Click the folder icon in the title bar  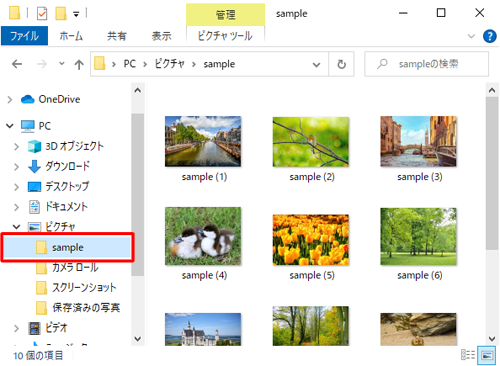[14, 13]
